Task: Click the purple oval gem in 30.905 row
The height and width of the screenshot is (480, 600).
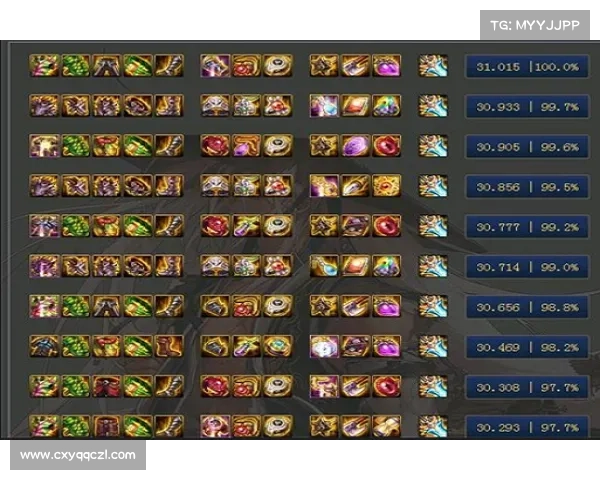Action: pyautogui.click(x=355, y=146)
